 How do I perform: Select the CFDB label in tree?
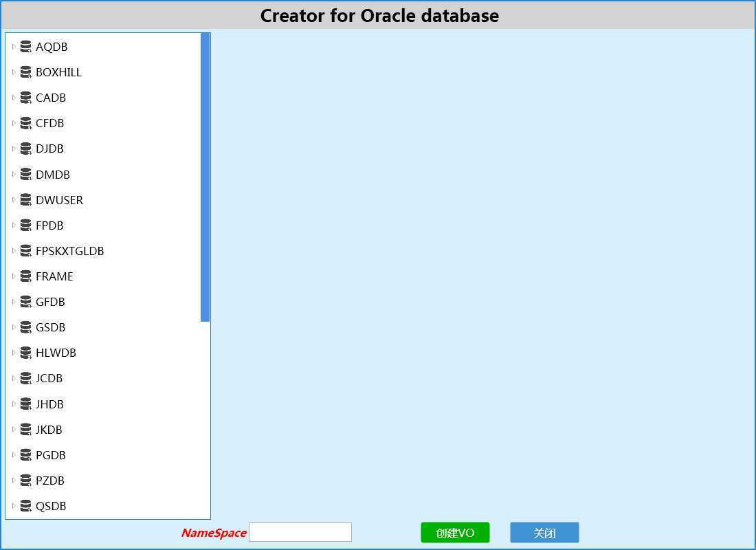pyautogui.click(x=49, y=124)
